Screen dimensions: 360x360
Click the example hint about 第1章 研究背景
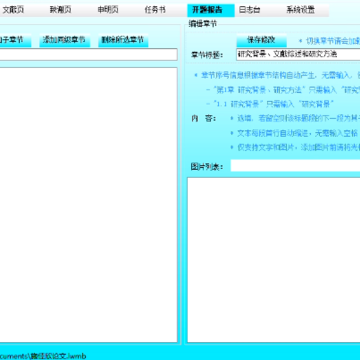point(283,90)
